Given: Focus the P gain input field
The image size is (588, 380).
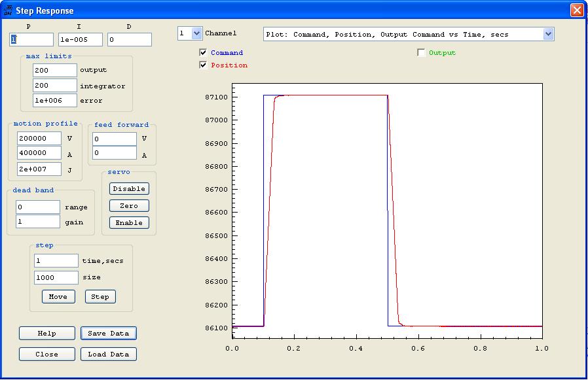Looking at the screenshot, I should click(31, 40).
